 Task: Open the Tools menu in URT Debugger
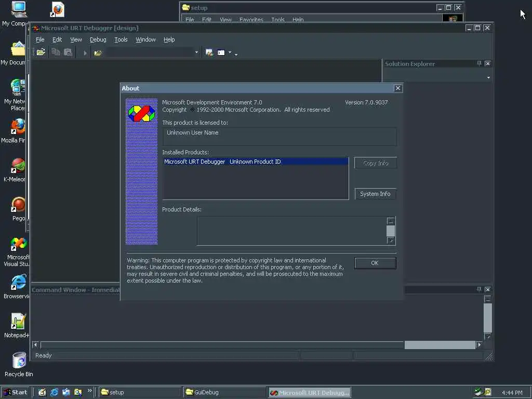(x=121, y=39)
